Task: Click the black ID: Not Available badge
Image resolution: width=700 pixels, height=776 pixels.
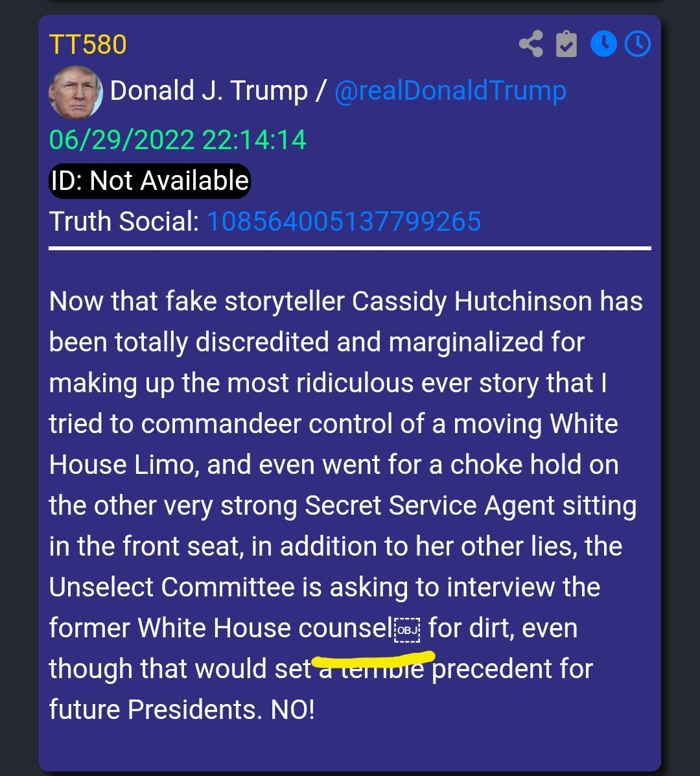Action: point(150,181)
